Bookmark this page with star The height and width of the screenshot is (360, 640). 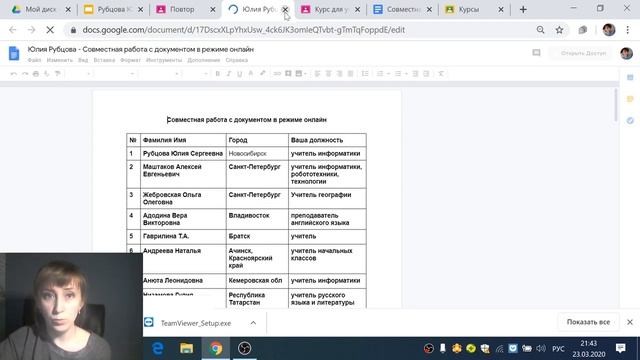(x=559, y=30)
